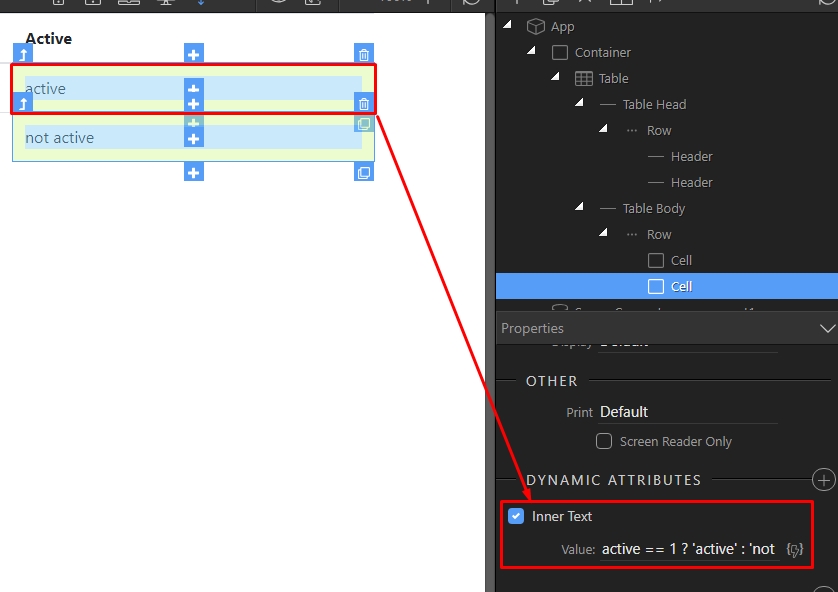Select the Row under Table Body
Image resolution: width=838 pixels, height=592 pixels.
pyautogui.click(x=658, y=234)
